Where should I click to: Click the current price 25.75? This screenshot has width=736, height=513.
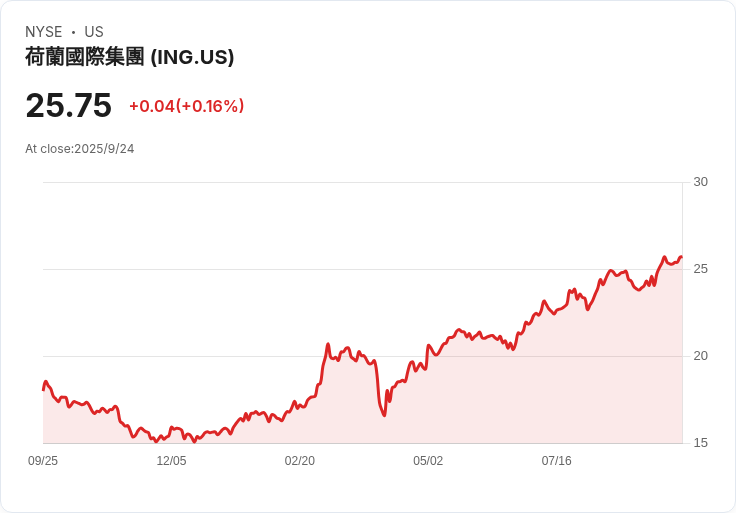(68, 106)
